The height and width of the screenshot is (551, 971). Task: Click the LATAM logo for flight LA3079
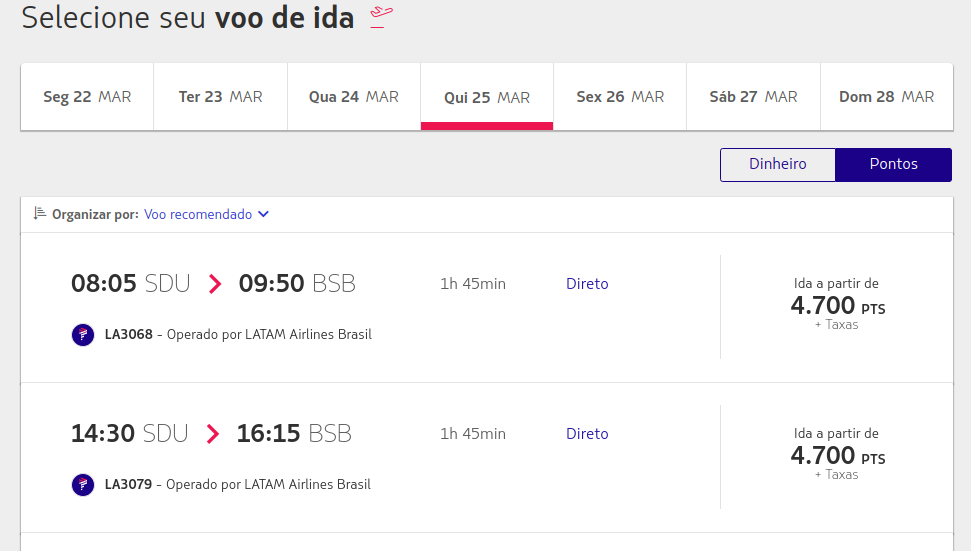coord(83,485)
